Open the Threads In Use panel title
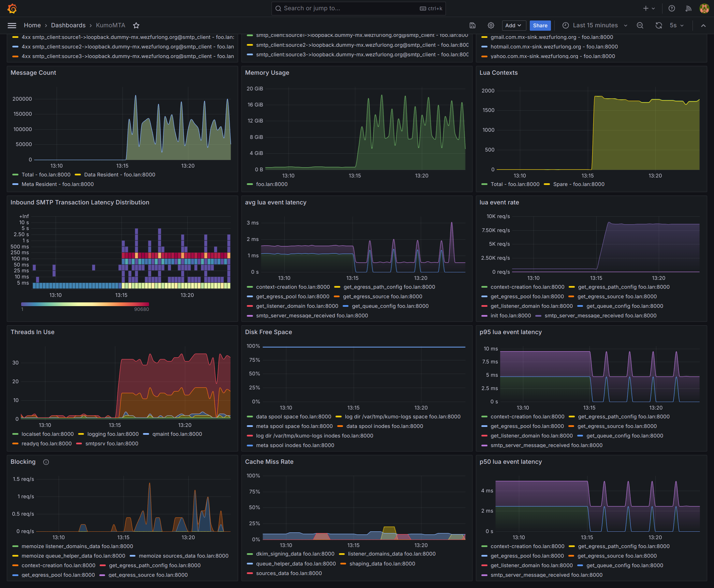 coord(32,332)
